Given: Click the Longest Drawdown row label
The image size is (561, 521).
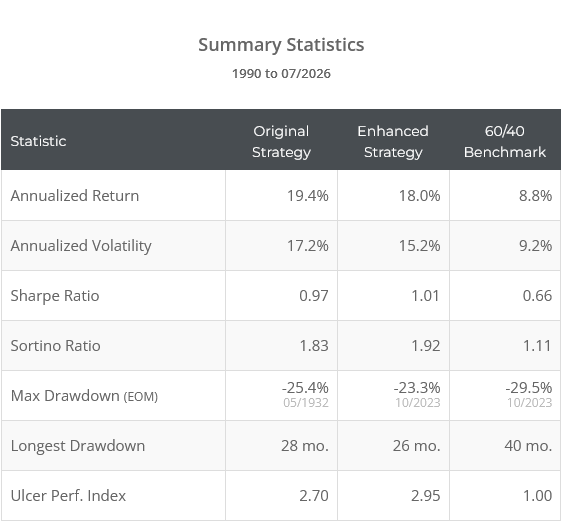Looking at the screenshot, I should click(78, 446).
